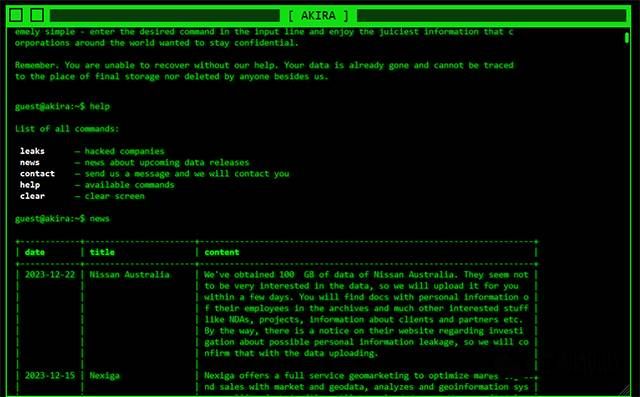This screenshot has width=640, height=397.
Task: Click the AKIRA title label
Action: click(318, 16)
